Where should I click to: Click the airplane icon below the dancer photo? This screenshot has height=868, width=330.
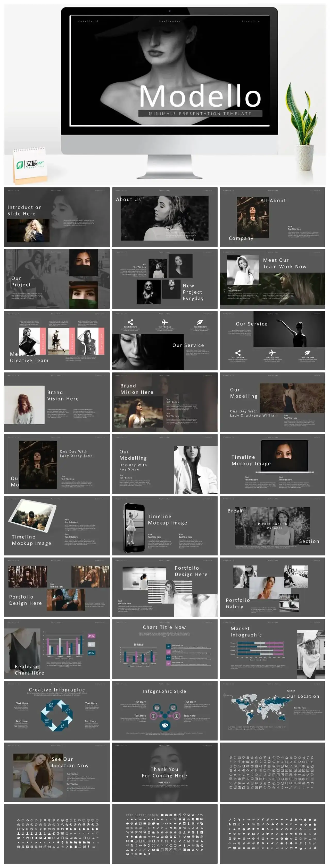(x=272, y=353)
